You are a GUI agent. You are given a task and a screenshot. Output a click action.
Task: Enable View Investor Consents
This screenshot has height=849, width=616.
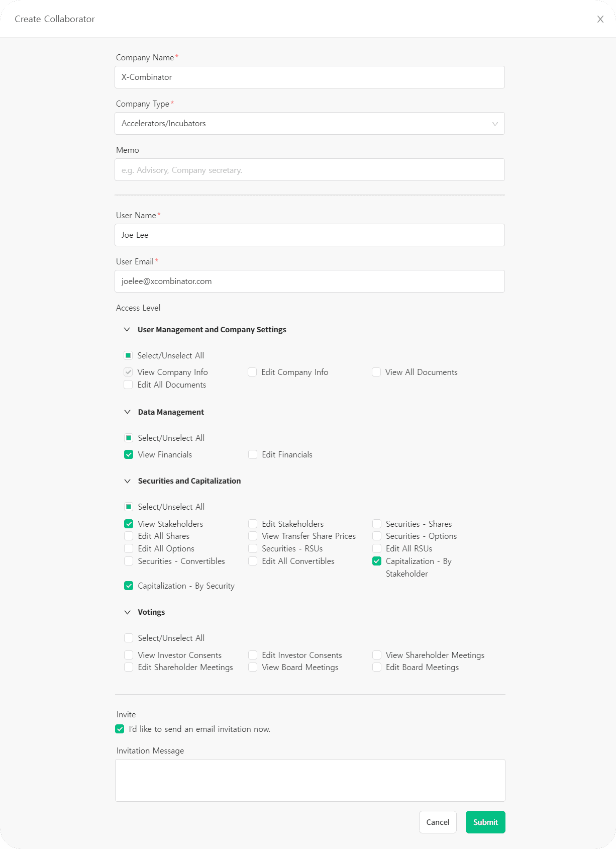[129, 655]
